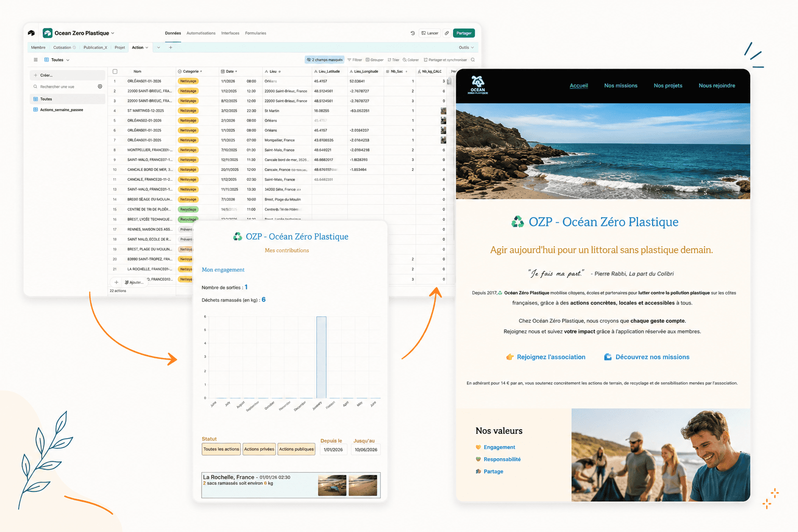Click the Grouper toolbar button

point(375,60)
